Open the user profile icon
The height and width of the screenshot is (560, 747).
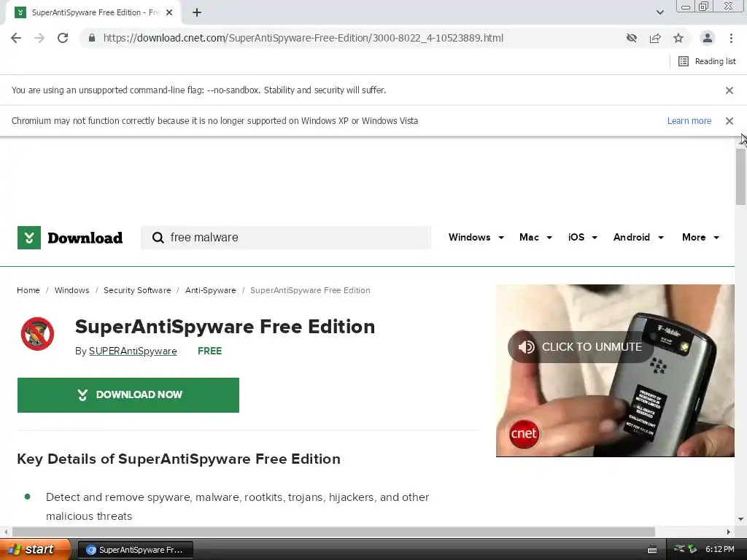(x=708, y=38)
